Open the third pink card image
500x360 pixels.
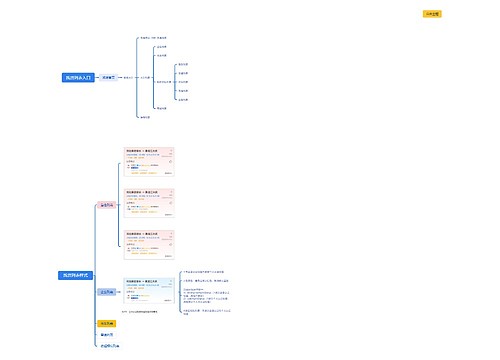click(149, 245)
